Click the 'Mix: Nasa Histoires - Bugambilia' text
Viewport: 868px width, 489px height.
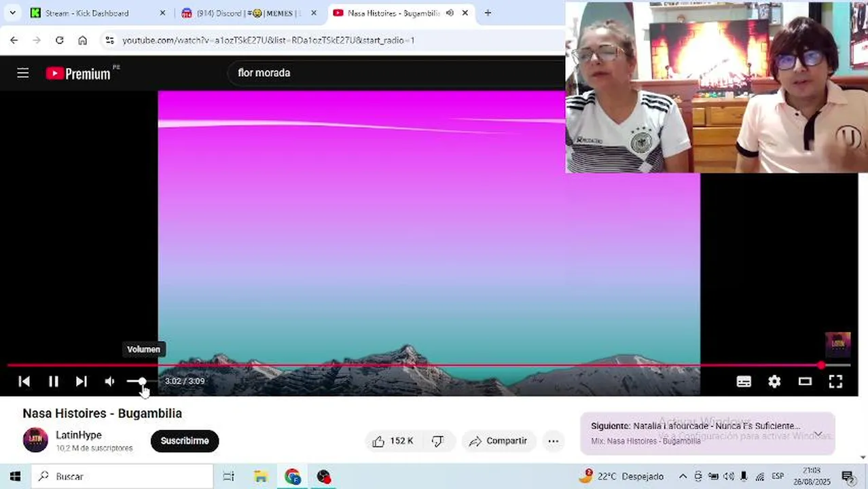(645, 441)
